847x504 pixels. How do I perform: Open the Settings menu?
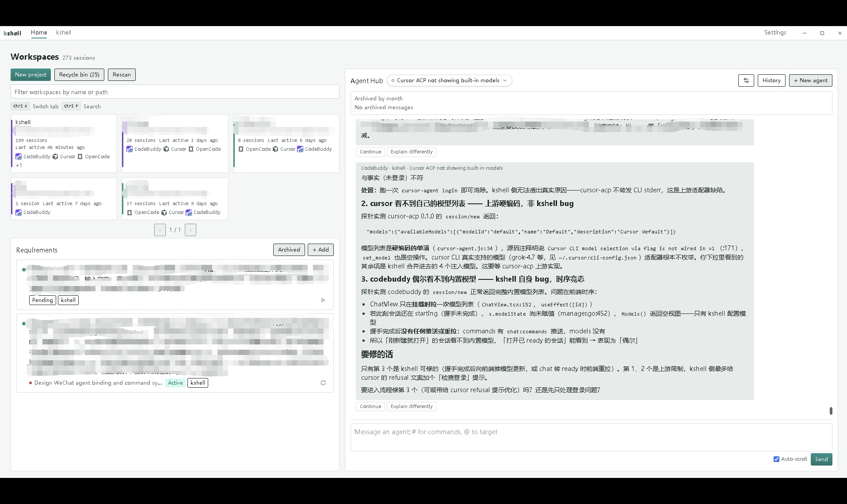tap(775, 33)
